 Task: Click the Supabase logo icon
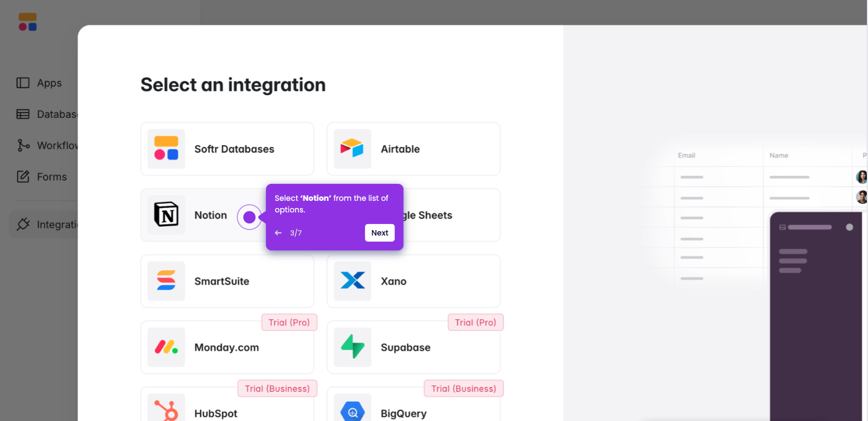click(x=352, y=347)
